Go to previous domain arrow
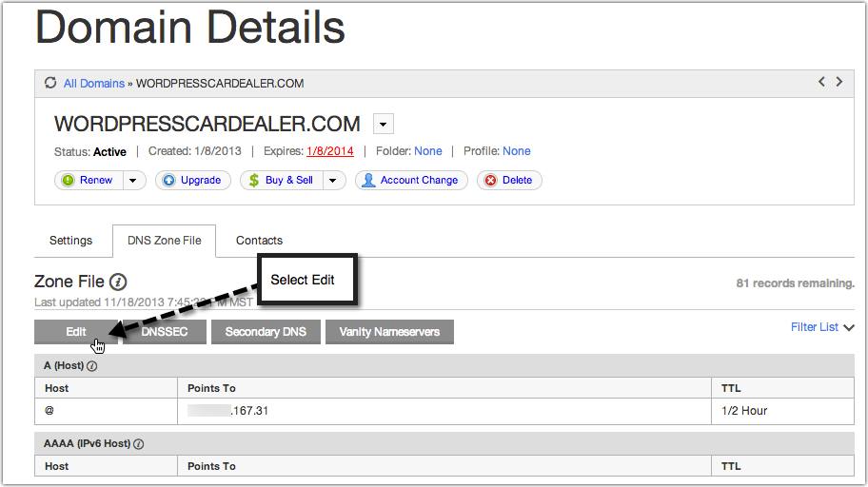This screenshot has height=487, width=868. (821, 83)
